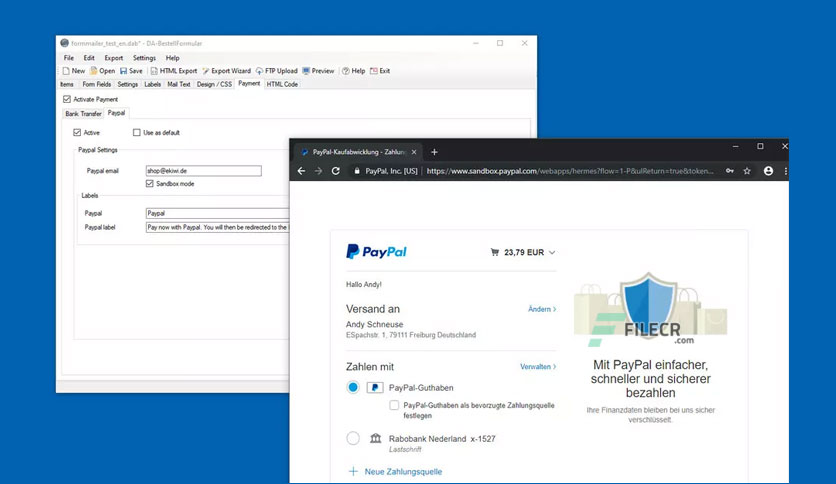Check PayPal-Guthaben als bevorzugte Zahlungsquelle festlegen
The width and height of the screenshot is (836, 484).
394,405
